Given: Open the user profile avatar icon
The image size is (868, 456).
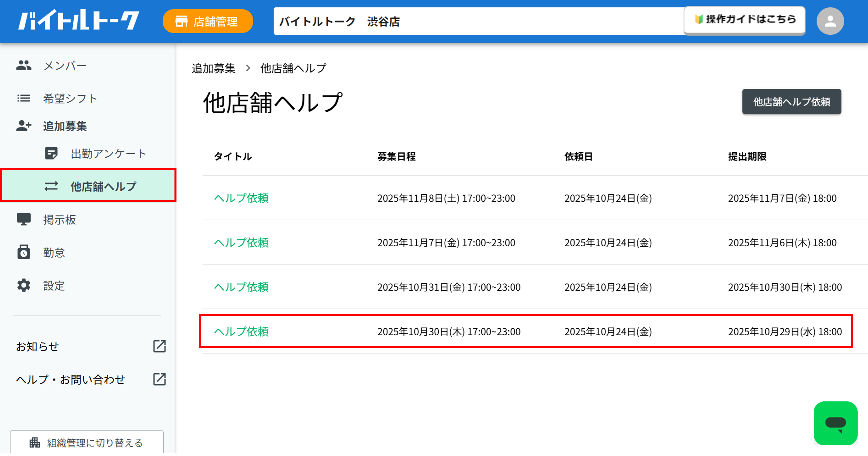Looking at the screenshot, I should (830, 21).
